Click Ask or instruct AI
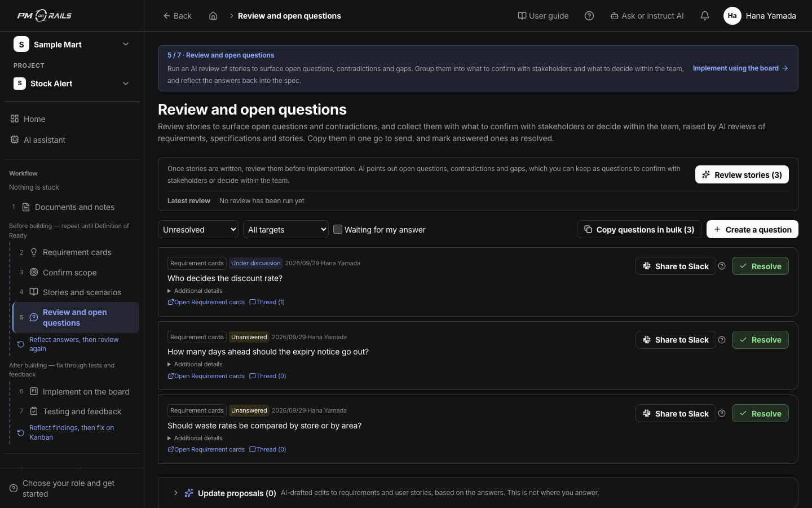 click(647, 16)
